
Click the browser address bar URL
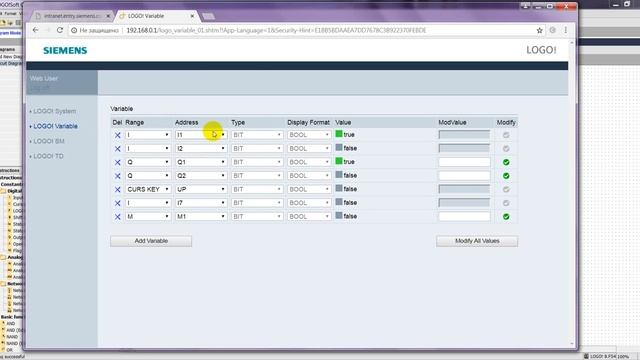click(x=276, y=30)
